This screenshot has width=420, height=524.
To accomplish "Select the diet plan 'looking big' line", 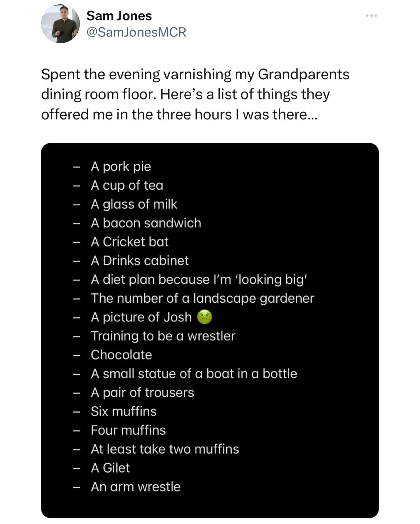I will (199, 280).
